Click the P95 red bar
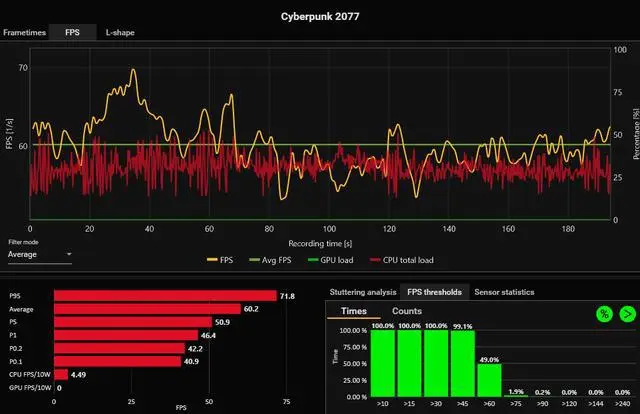The width and height of the screenshot is (640, 414). pyautogui.click(x=165, y=296)
